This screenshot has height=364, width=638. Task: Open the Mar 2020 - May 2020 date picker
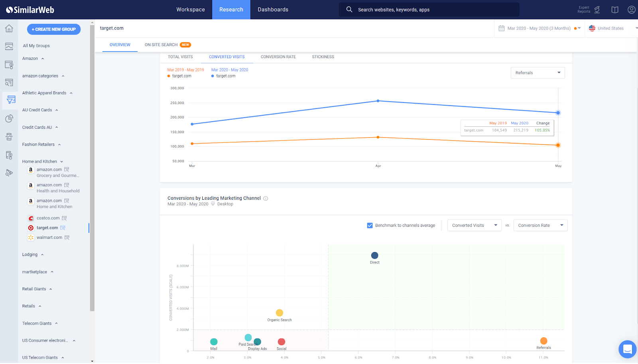point(540,28)
